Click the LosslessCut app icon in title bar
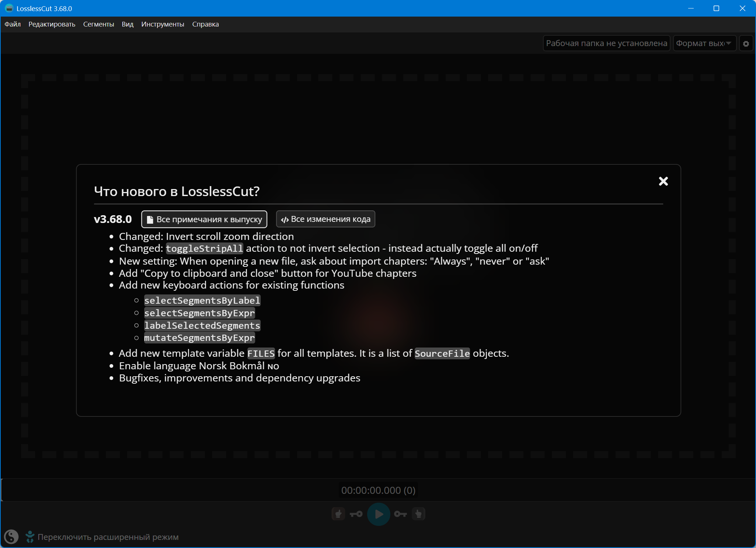The image size is (756, 548). pos(9,8)
